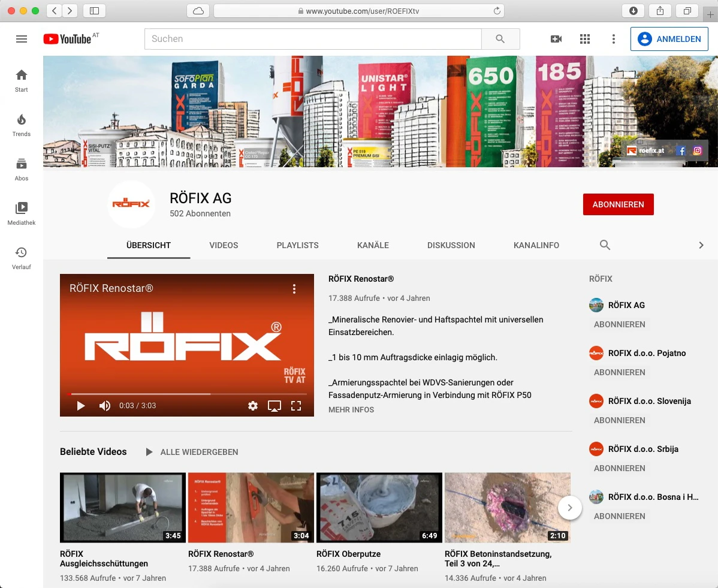This screenshot has height=588, width=718.
Task: Open the roefix.at link on banner
Action: coord(645,150)
